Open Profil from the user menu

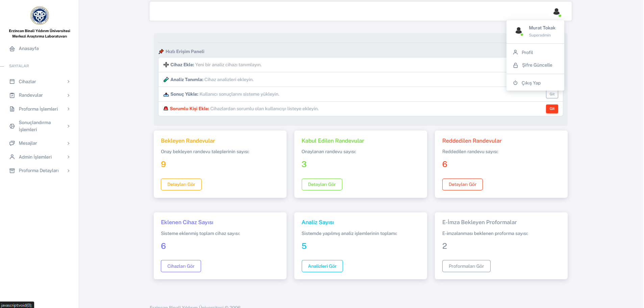(x=527, y=52)
